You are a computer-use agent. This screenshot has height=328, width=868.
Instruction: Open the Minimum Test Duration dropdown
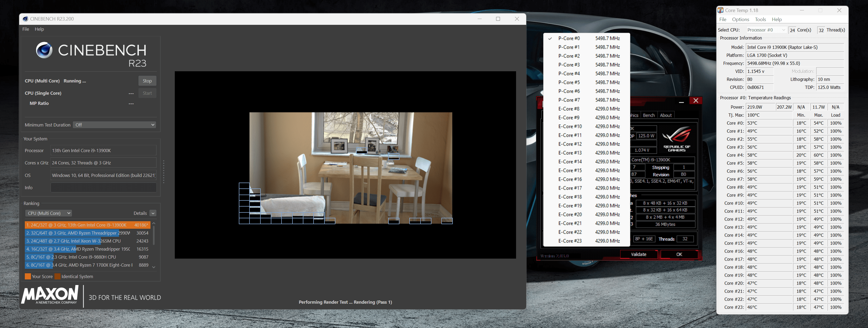pos(114,125)
